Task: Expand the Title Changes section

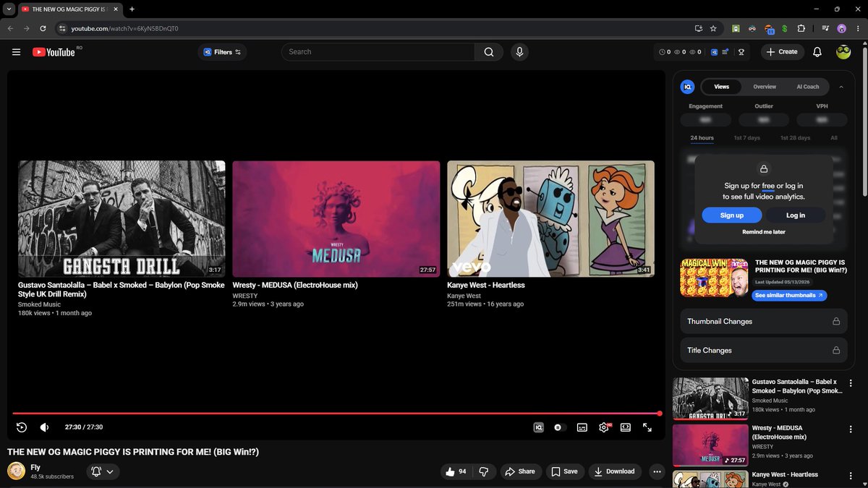Action: pos(763,350)
